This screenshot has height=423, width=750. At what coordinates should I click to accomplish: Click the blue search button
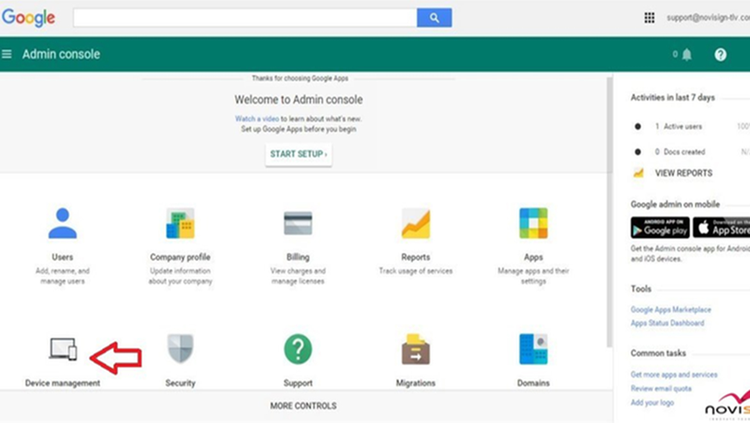click(434, 18)
